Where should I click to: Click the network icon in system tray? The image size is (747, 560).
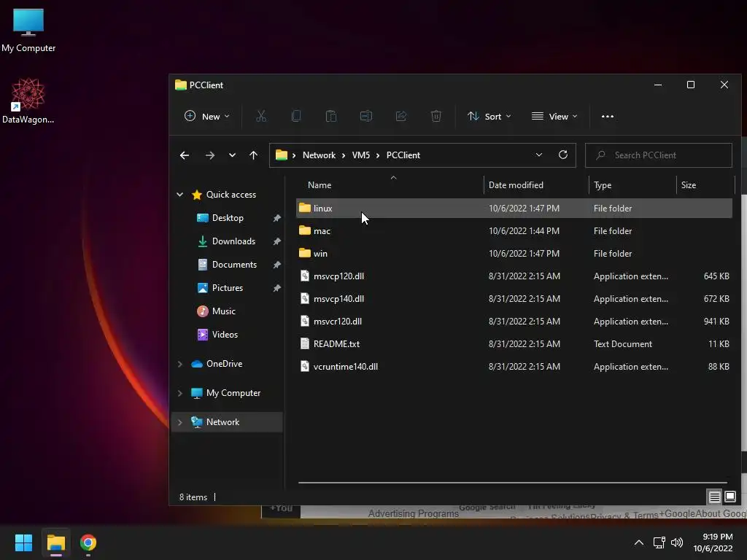pyautogui.click(x=659, y=542)
